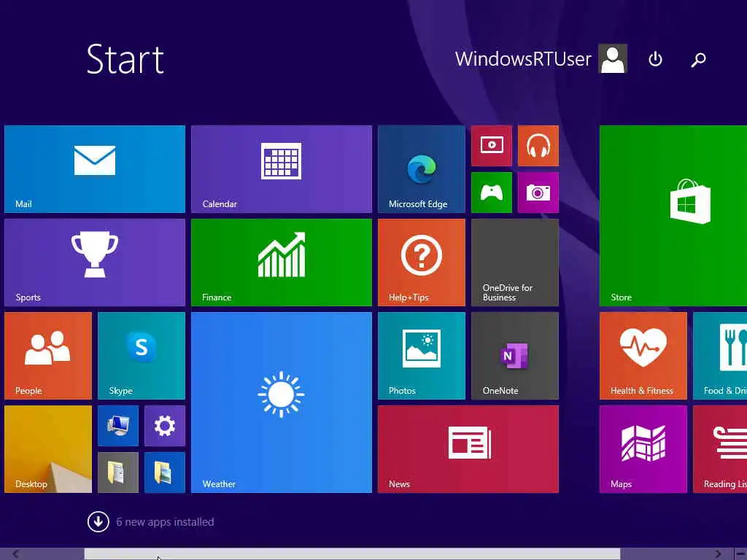The height and width of the screenshot is (560, 747).
Task: Launch the OneNote tile
Action: [515, 356]
